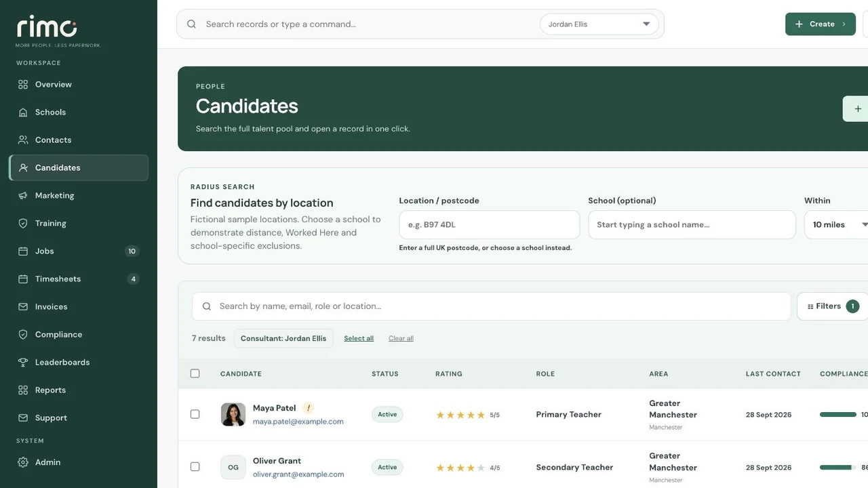Open oliver.grant@example.com email link
Screen dimensions: 868x488
pos(298,474)
